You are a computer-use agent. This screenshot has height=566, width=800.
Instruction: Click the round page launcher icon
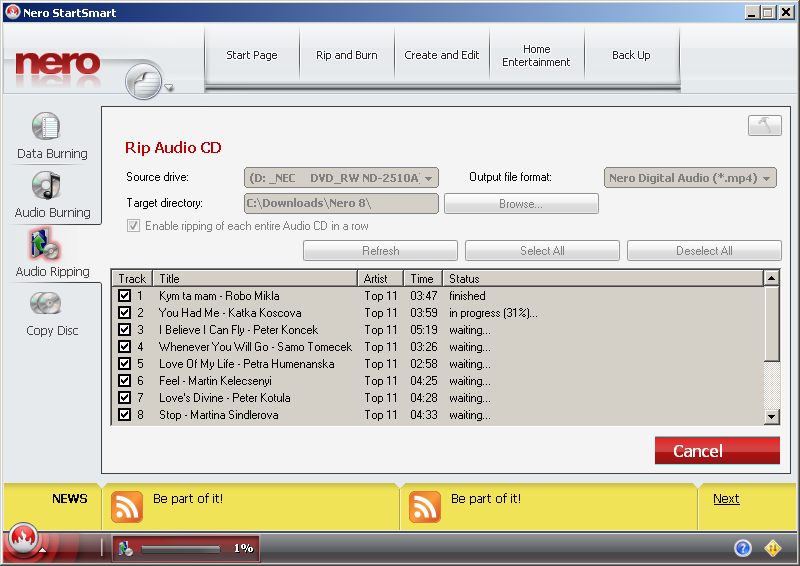tap(144, 82)
